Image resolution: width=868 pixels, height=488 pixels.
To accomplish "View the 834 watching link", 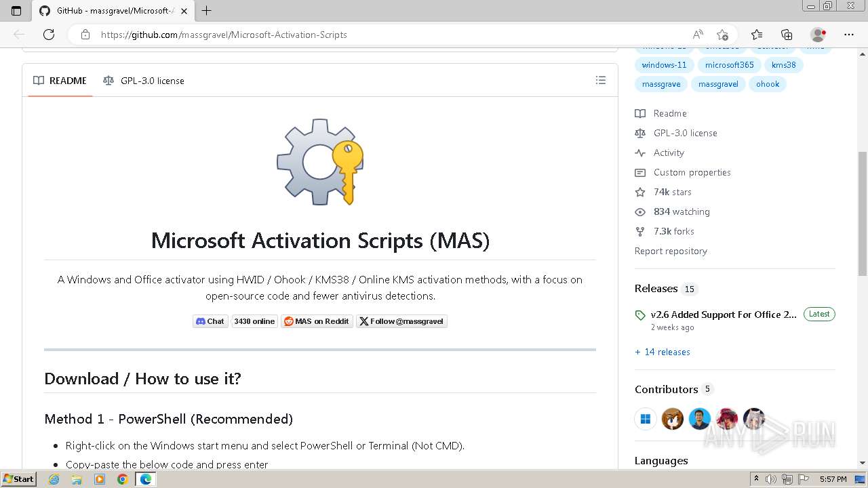I will 673,211.
